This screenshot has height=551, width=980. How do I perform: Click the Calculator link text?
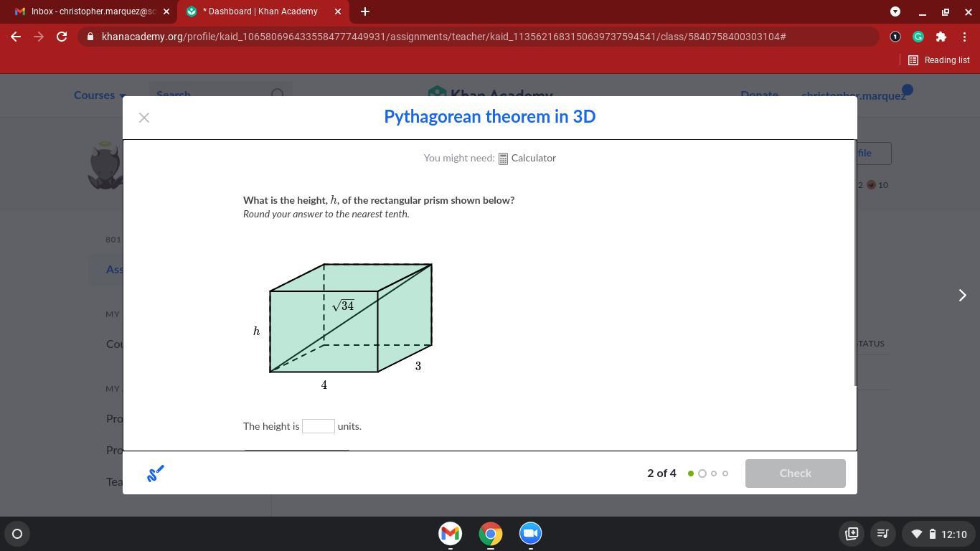(x=534, y=159)
